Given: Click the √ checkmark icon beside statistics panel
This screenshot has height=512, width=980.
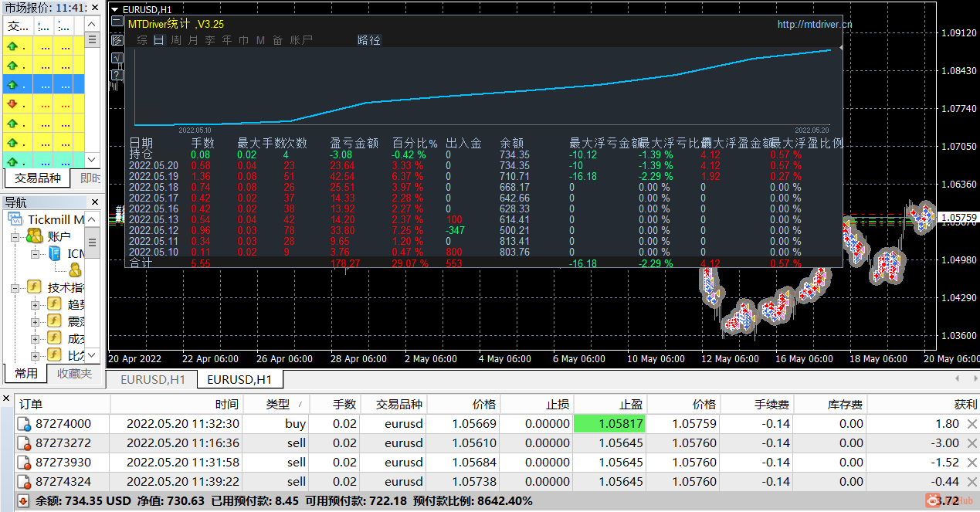Looking at the screenshot, I should coord(117,58).
